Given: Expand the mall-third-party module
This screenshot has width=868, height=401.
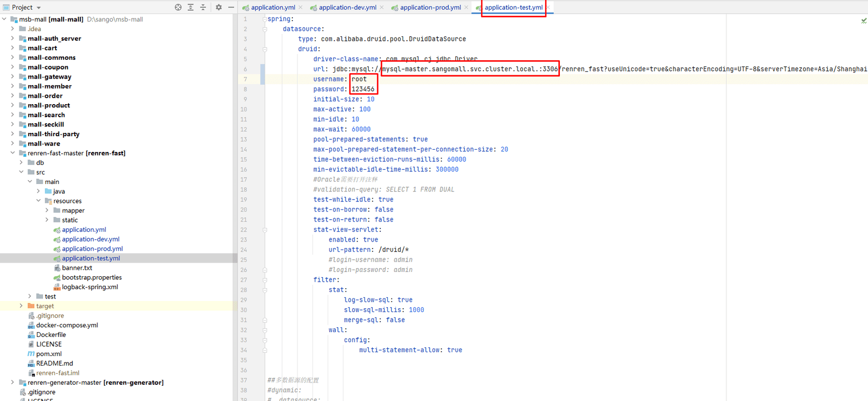Looking at the screenshot, I should point(13,134).
